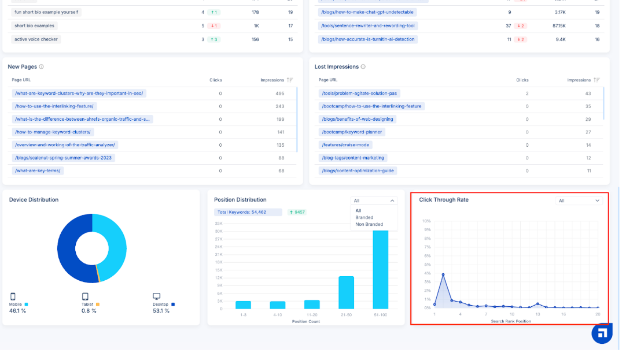Click the Desktop monitor icon
Image resolution: width=637 pixels, height=364 pixels.
[156, 296]
